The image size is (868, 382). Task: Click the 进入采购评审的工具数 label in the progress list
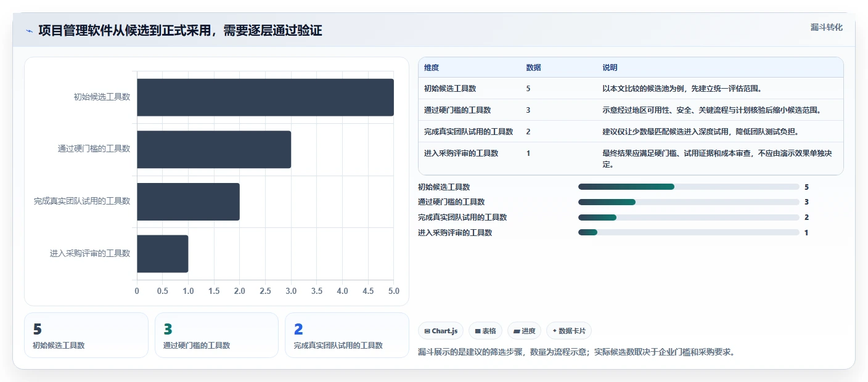[455, 233]
